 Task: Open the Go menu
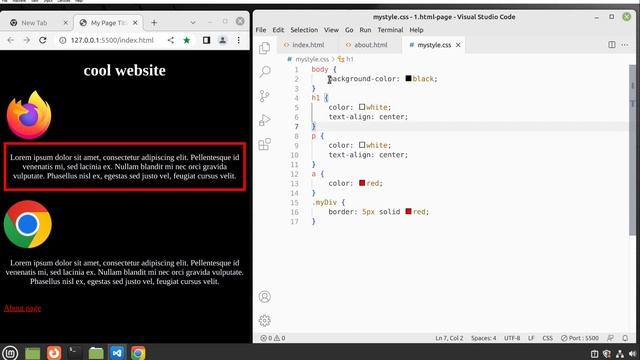tap(349, 30)
